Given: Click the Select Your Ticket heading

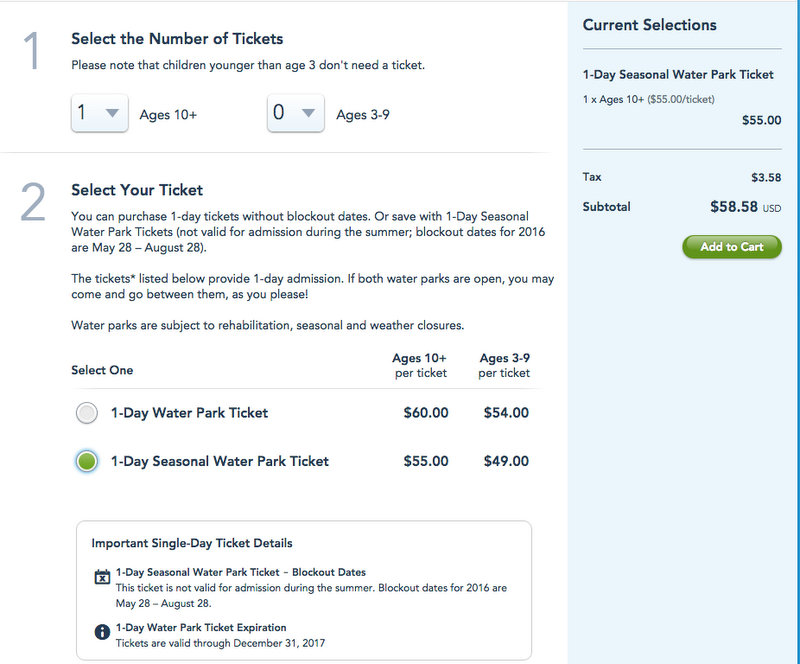Looking at the screenshot, I should pos(137,190).
